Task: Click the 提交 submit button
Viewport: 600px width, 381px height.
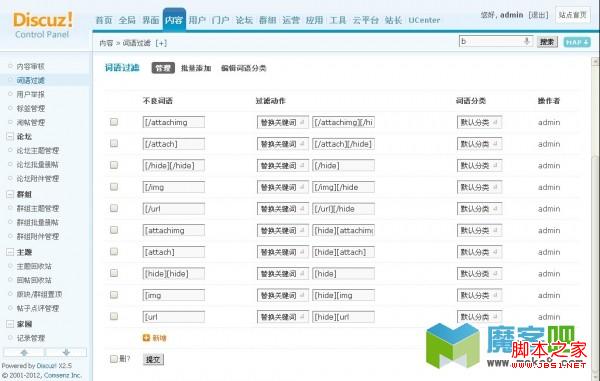Action: point(153,359)
